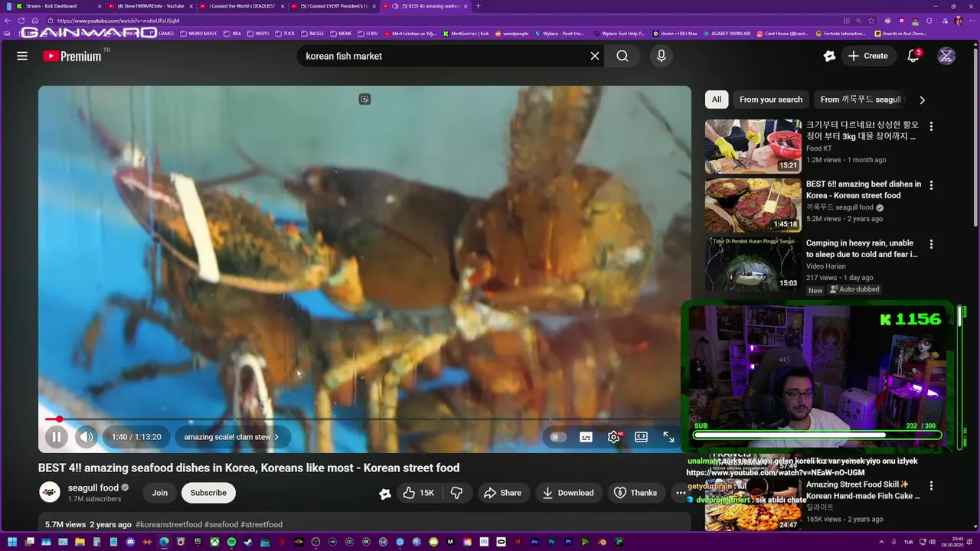
Task: Pause the video with player button
Action: pos(56,437)
